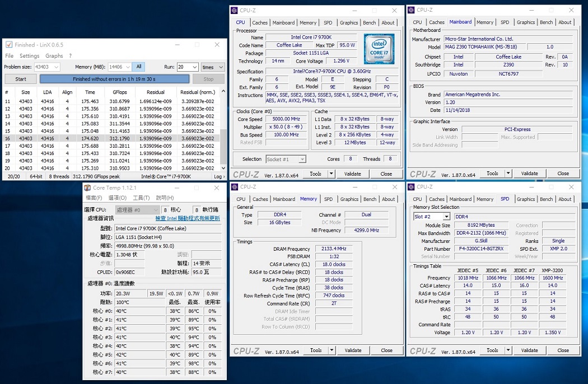This screenshot has width=588, height=384.
Task: Switch to Memory tab in Mainboard window
Action: click(x=485, y=22)
